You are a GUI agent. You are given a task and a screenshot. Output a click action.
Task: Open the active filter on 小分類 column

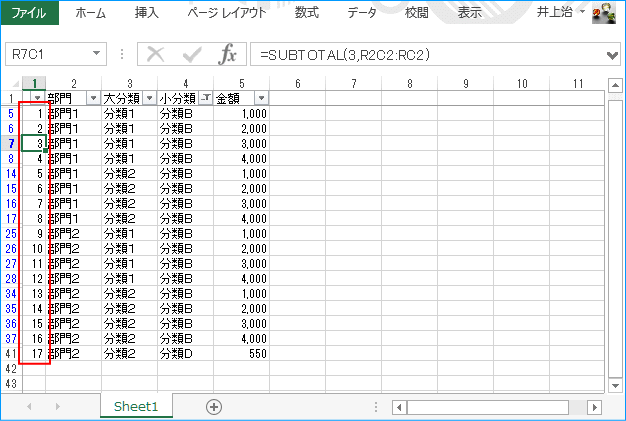pos(205,98)
